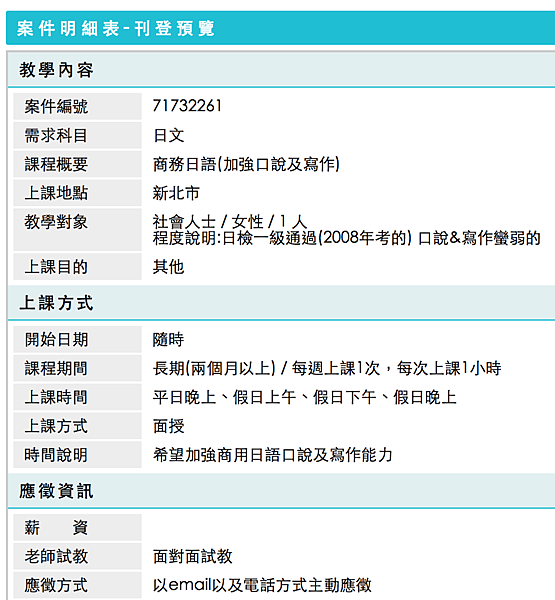This screenshot has width=555, height=600.
Task: Click the 上課地點 label cell
Action: (x=77, y=193)
